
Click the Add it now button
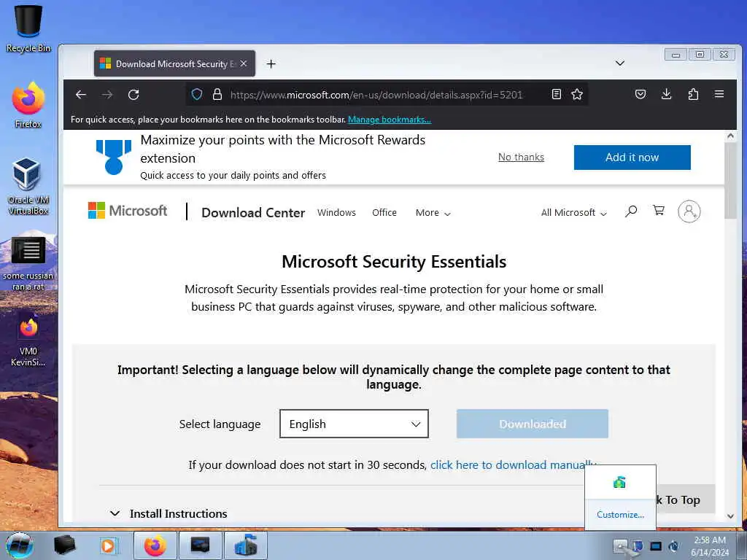[632, 157]
